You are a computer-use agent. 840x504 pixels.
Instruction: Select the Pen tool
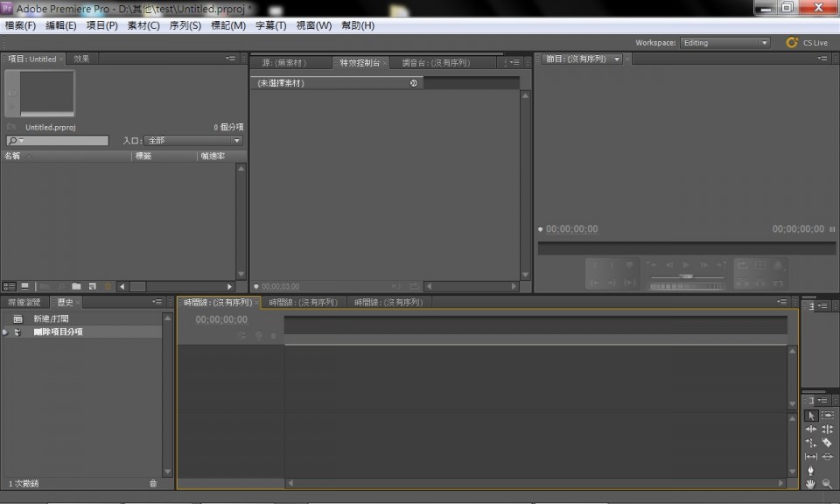[810, 470]
